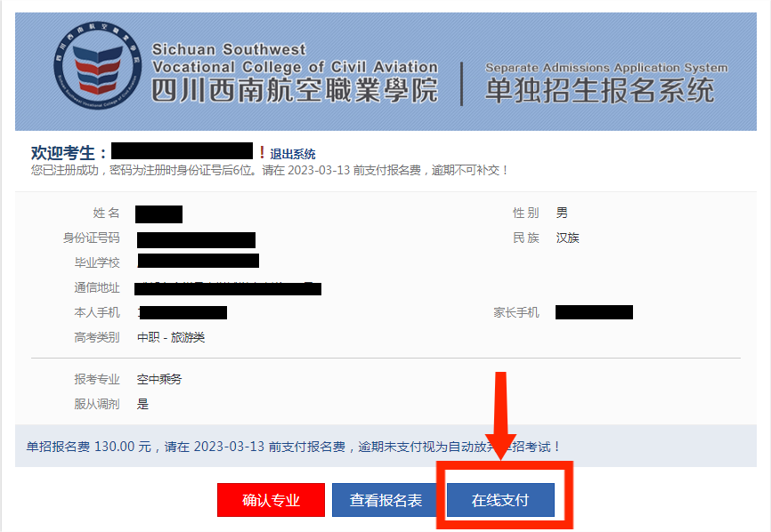The image size is (771, 532).
Task: Click the 高考类别 value 中职 - 旅游类
Action: click(x=171, y=337)
